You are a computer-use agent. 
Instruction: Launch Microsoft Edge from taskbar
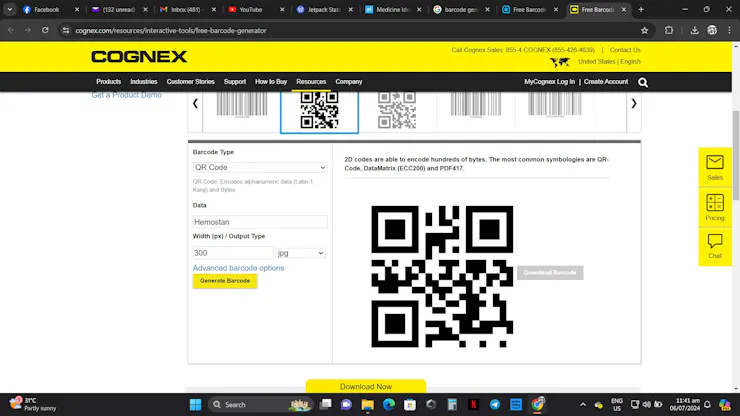pos(389,405)
